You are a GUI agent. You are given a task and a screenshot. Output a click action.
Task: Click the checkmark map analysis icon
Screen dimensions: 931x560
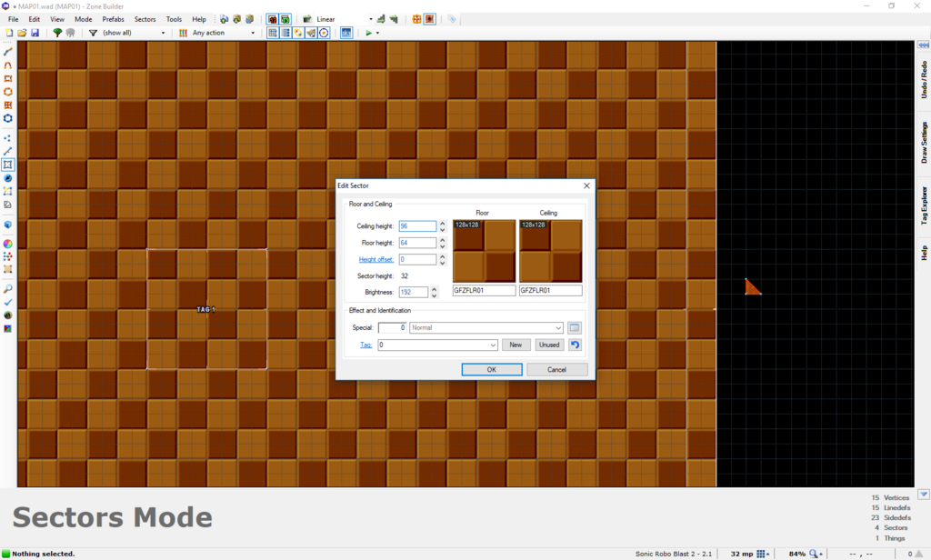8,302
